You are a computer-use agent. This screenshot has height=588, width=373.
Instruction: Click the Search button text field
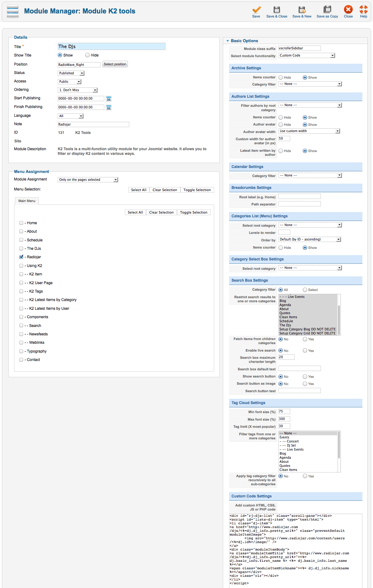point(300,391)
